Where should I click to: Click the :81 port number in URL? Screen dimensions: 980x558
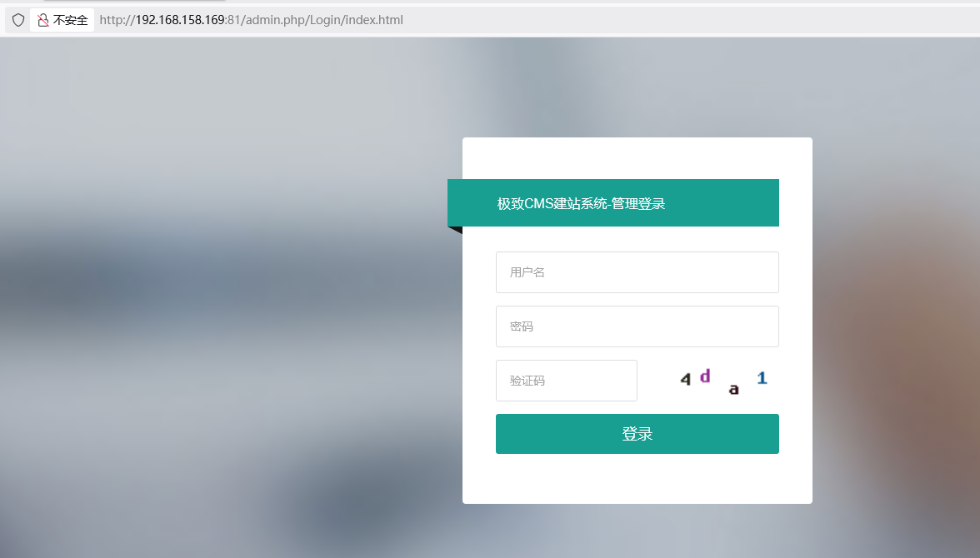click(x=233, y=20)
